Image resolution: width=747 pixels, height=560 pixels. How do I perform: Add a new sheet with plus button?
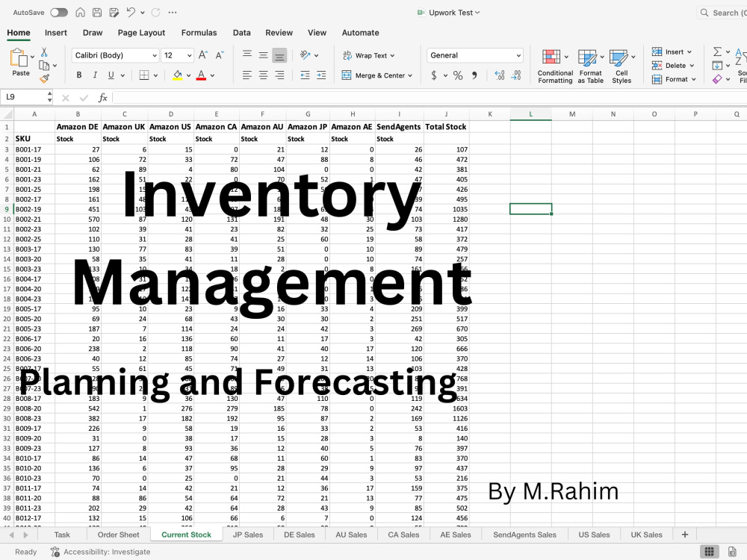(x=684, y=535)
